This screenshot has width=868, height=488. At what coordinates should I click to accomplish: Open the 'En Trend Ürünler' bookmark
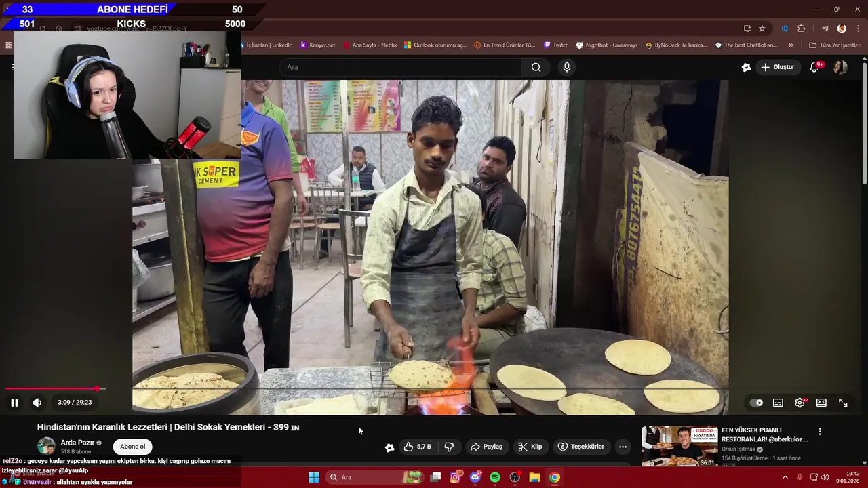pyautogui.click(x=505, y=45)
